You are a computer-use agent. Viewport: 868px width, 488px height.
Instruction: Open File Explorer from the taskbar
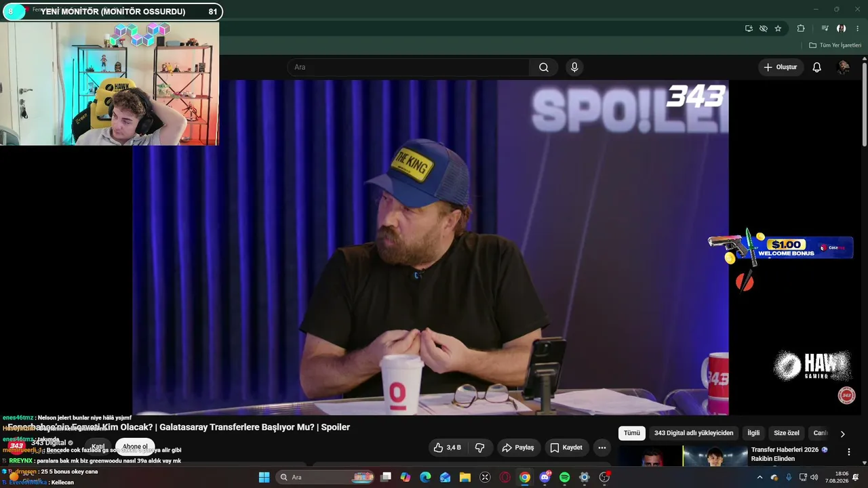(x=465, y=477)
